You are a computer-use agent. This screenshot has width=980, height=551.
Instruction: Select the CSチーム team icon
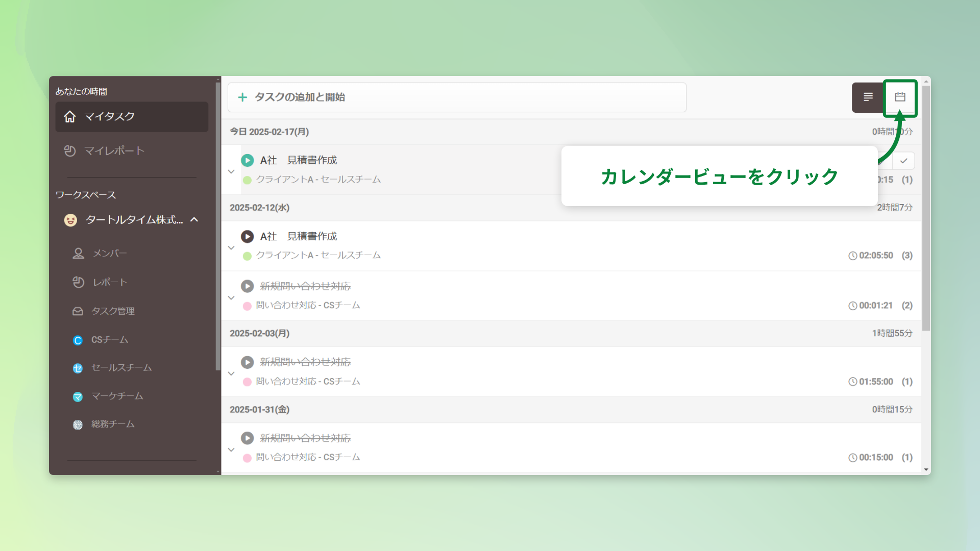click(x=78, y=339)
